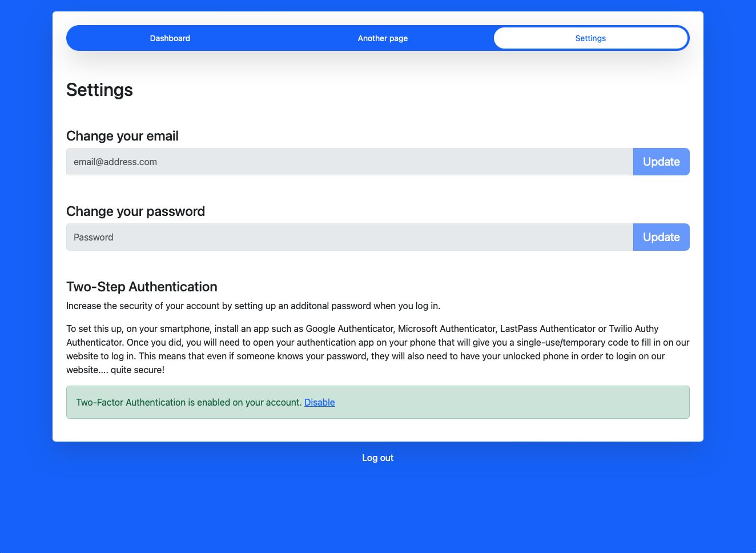Click the 'Change your password' heading
Image resolution: width=756 pixels, height=553 pixels.
click(x=135, y=211)
